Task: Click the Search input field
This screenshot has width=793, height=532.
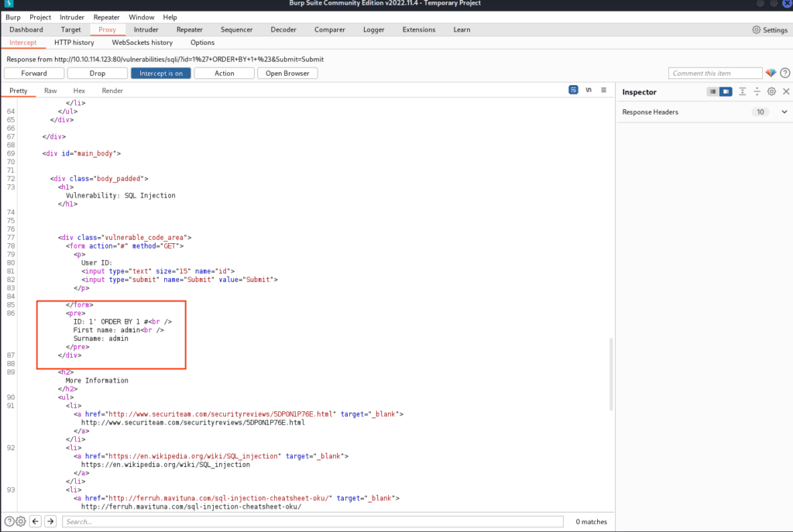Action: point(313,521)
